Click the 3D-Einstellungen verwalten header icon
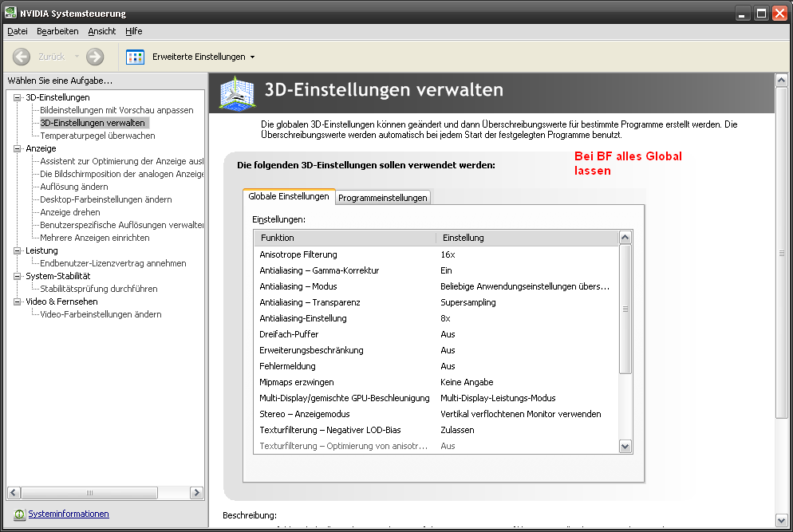 [x=237, y=93]
